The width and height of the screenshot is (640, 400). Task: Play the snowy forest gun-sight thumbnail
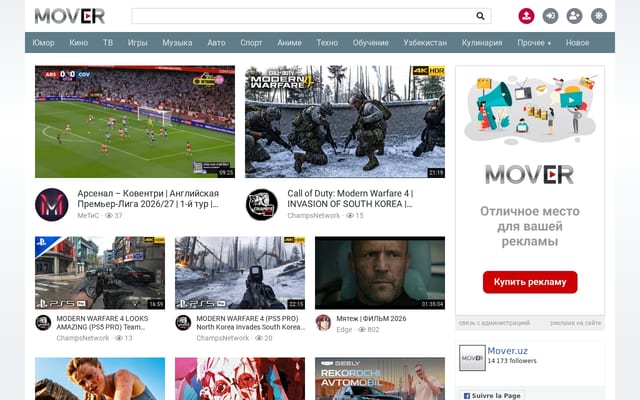click(x=240, y=273)
